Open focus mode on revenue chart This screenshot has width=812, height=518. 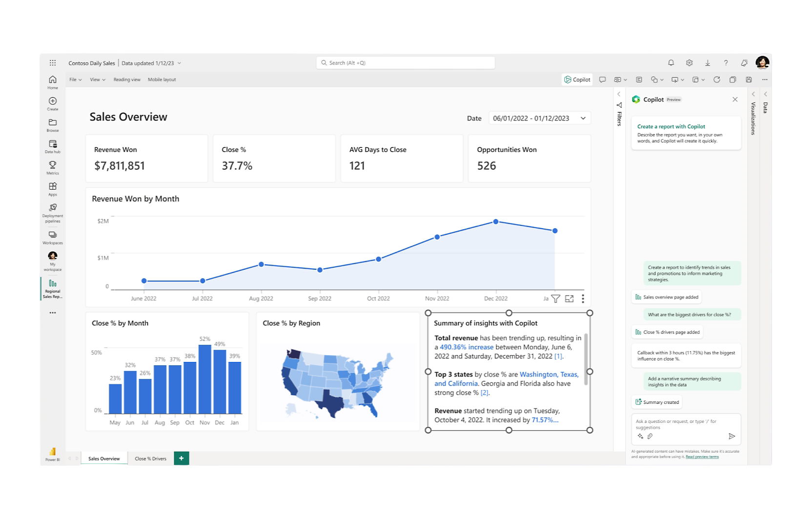(569, 299)
